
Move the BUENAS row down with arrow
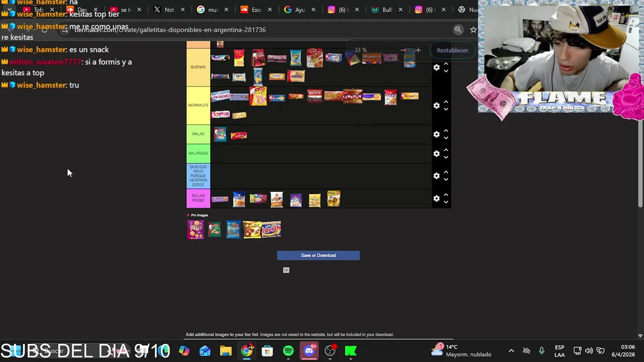click(x=446, y=71)
